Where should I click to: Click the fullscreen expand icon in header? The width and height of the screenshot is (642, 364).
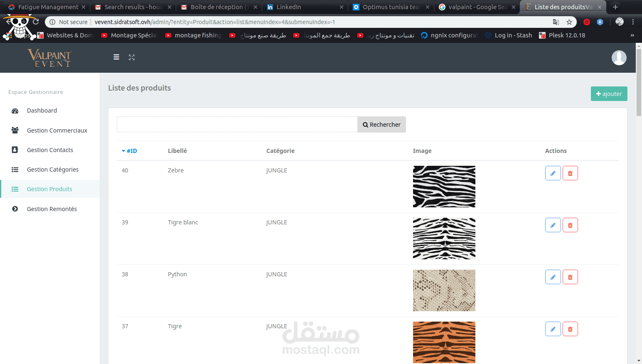pyautogui.click(x=132, y=57)
